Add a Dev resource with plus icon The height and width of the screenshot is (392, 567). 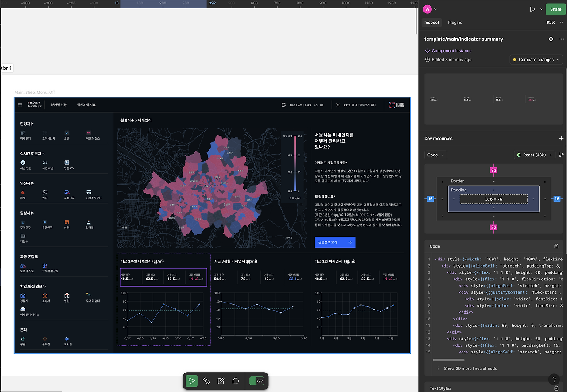[x=561, y=139]
